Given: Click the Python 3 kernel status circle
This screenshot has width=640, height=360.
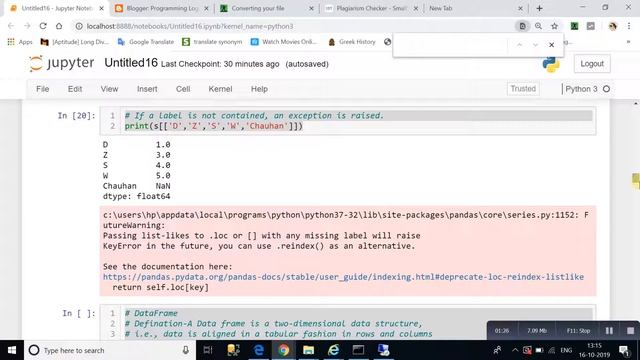Looking at the screenshot, I should tap(607, 89).
